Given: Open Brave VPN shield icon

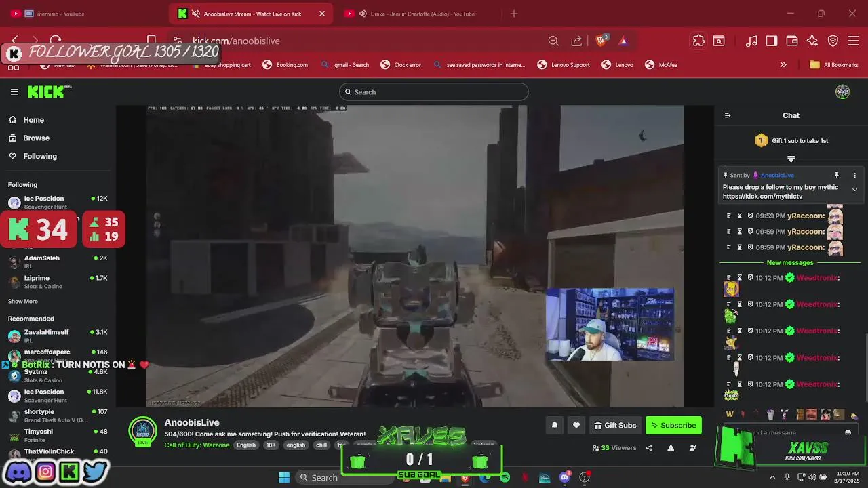Looking at the screenshot, I should (x=833, y=41).
